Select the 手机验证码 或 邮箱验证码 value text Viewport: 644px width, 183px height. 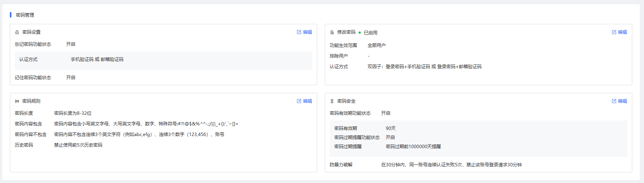[97, 59]
